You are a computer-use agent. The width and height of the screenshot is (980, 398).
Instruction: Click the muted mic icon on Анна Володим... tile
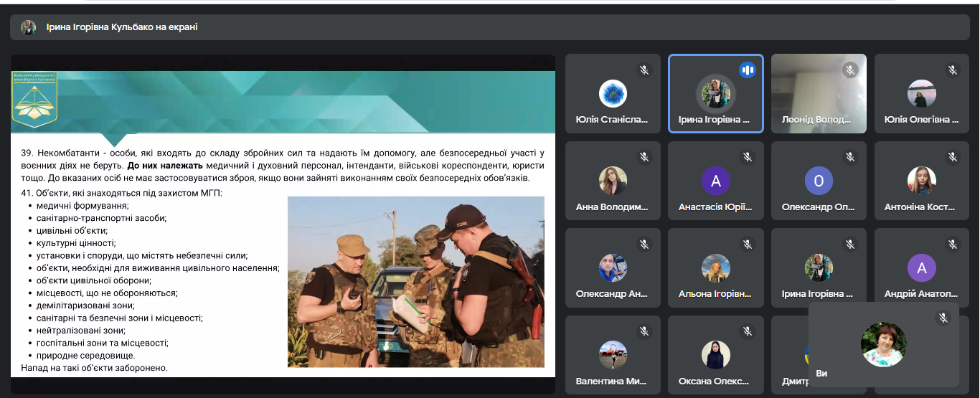pos(644,157)
